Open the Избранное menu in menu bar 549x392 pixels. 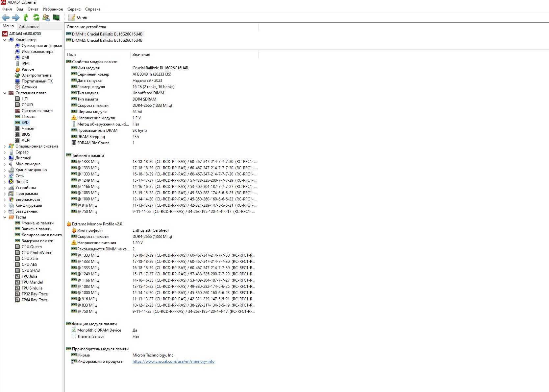53,9
